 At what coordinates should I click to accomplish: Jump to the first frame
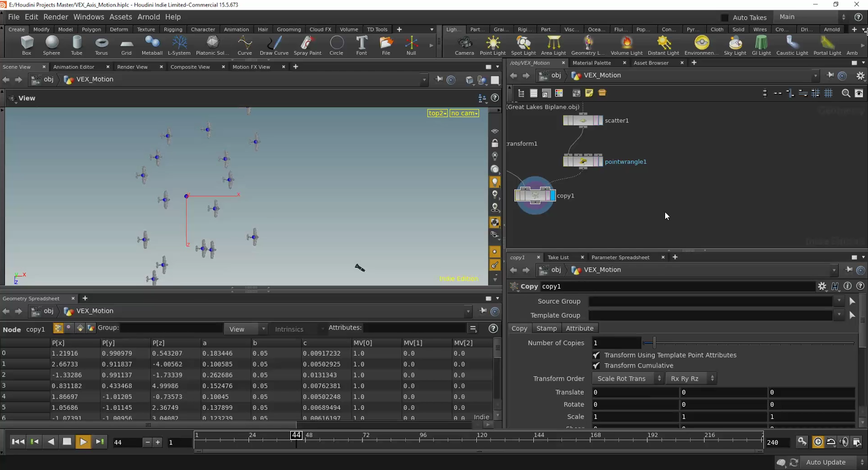(18, 442)
